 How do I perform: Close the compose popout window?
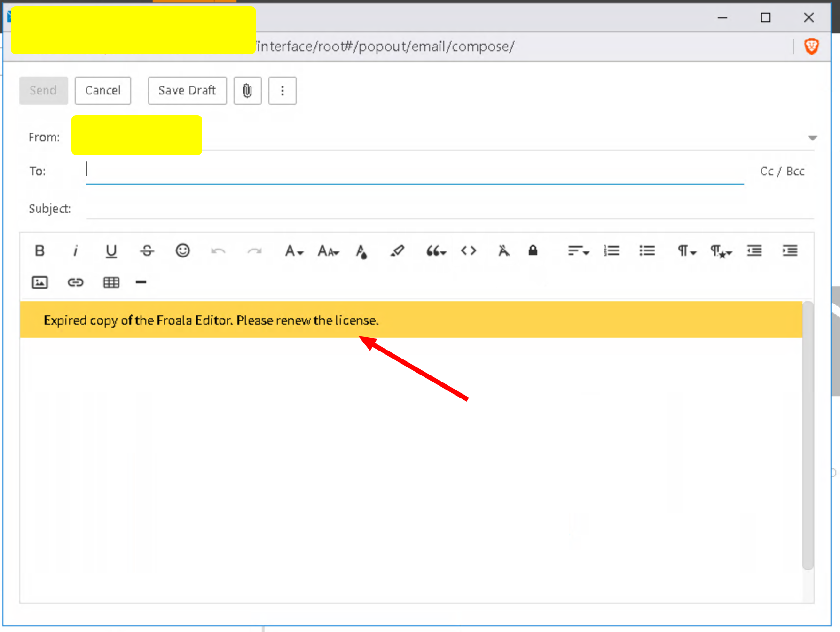pos(809,18)
